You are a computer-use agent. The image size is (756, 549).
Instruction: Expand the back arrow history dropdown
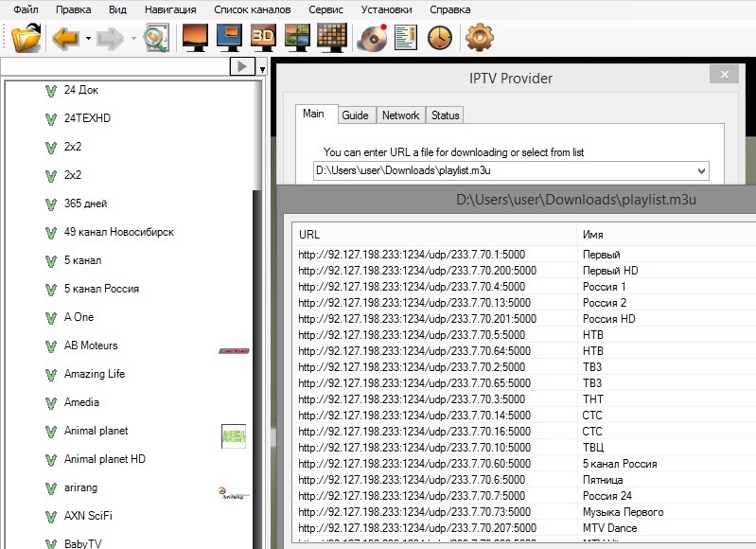[x=88, y=39]
